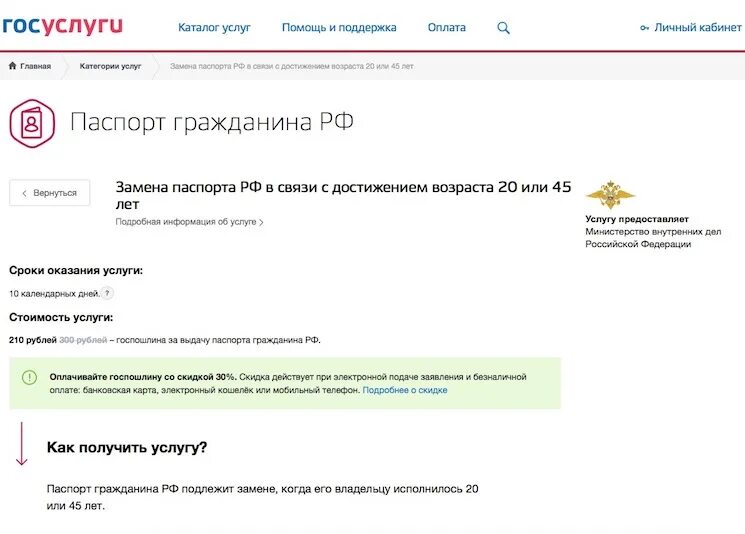This screenshot has width=745, height=534.
Task: Follow Подробнее о скидке link
Action: 405,390
